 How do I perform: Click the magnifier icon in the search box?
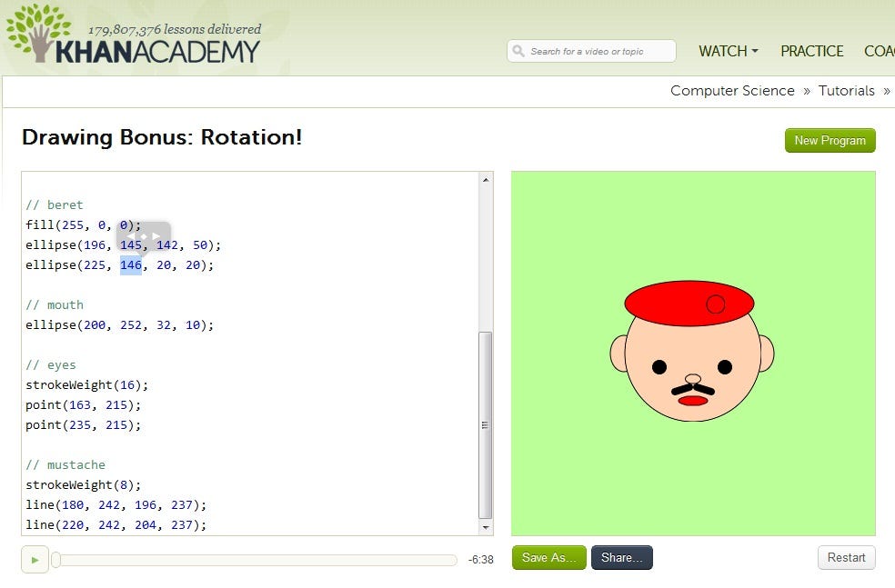(x=520, y=51)
